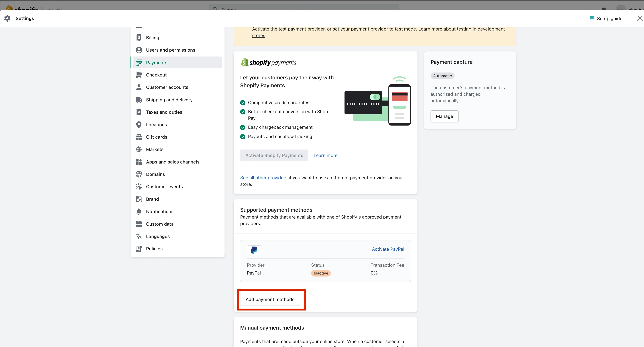Close the Settings panel
The image size is (644, 347).
click(x=640, y=18)
